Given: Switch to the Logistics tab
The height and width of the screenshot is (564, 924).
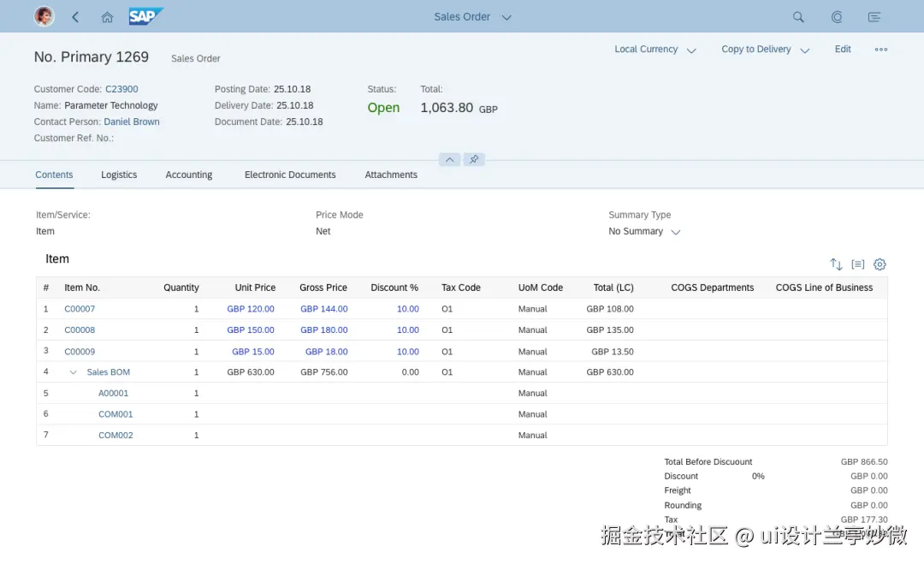Looking at the screenshot, I should coord(119,175).
